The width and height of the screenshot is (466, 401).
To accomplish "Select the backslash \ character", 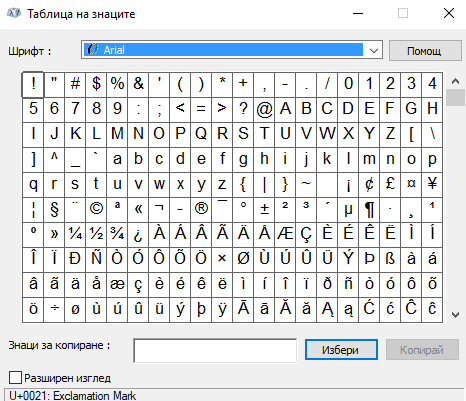I will (432, 135).
